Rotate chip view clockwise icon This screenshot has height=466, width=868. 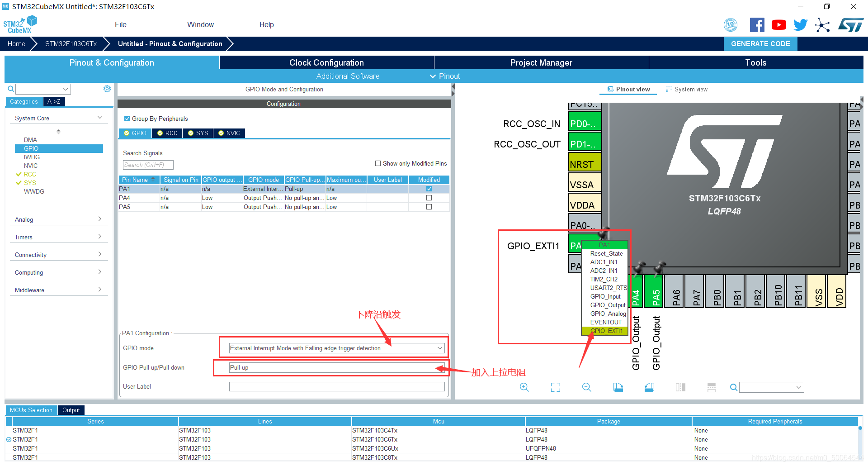618,387
